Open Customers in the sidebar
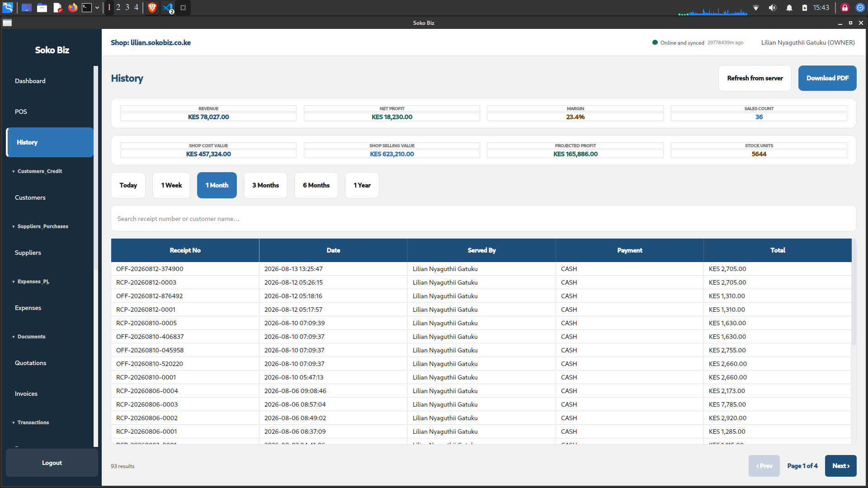Screen dimensions: 868x488 coord(50,197)
